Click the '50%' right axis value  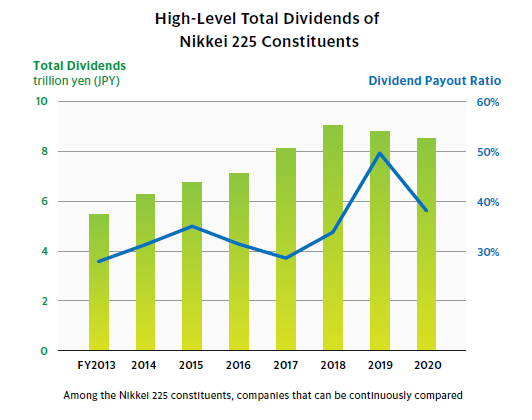pos(488,152)
